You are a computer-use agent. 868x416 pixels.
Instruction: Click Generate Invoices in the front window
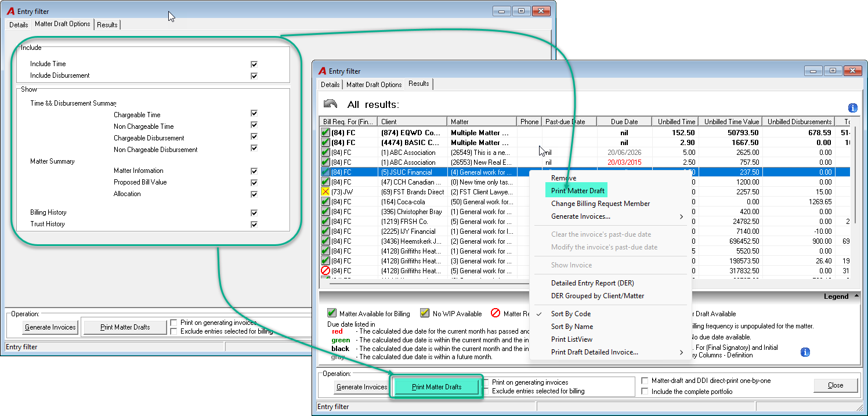[x=362, y=387]
